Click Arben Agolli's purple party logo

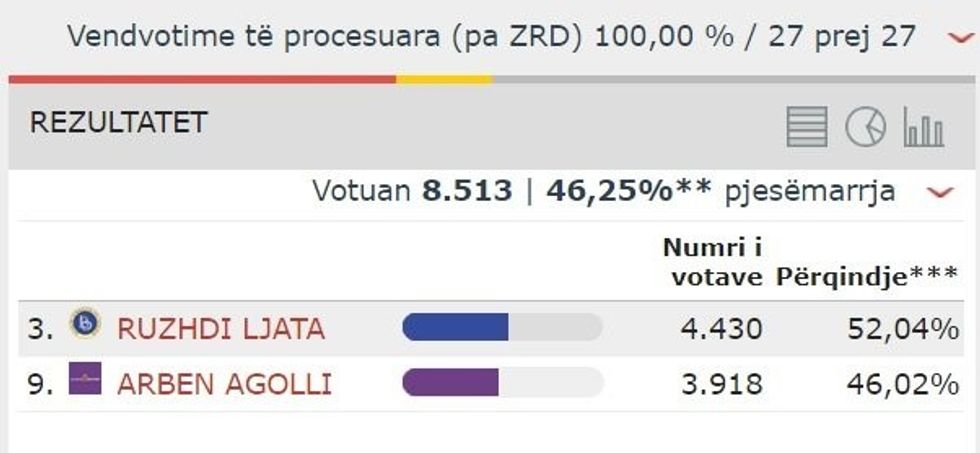pyautogui.click(x=85, y=380)
